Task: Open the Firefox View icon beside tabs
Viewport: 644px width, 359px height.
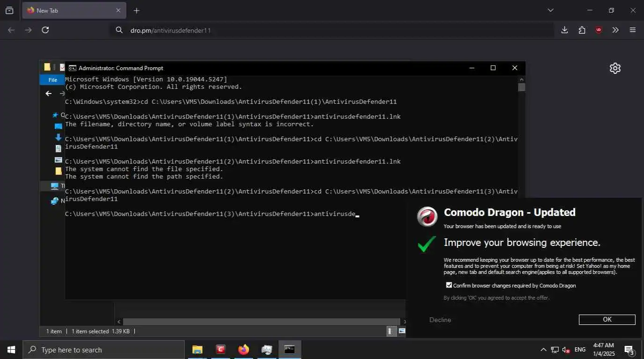Action: [x=9, y=10]
